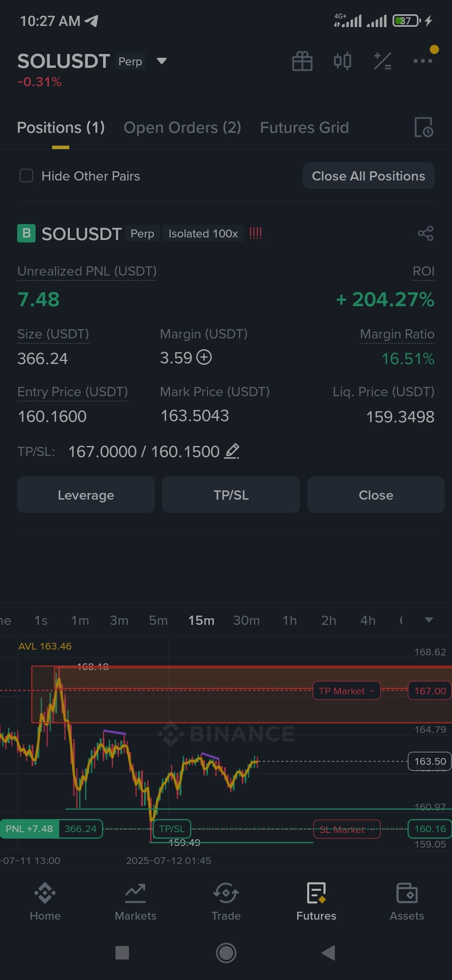Edit TP/SL with the pencil icon

point(232,451)
